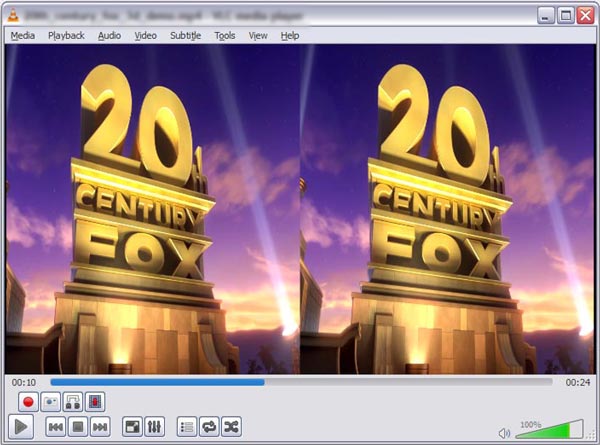Click the total time 00:24 label
600x445 pixels.
(x=578, y=382)
